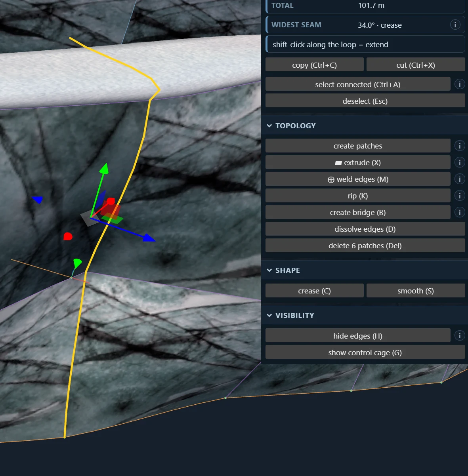Click create patches button

[x=358, y=146]
